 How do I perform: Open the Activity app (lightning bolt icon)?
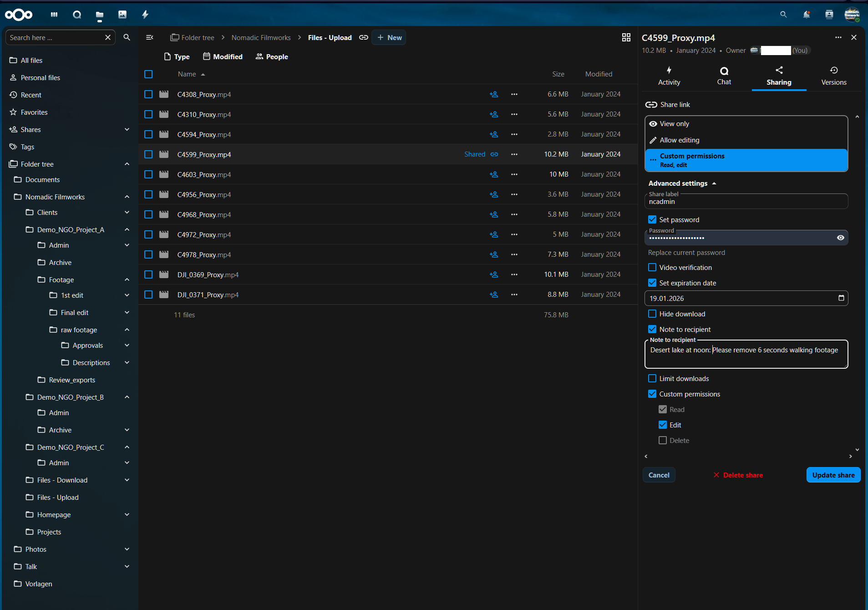click(x=145, y=15)
